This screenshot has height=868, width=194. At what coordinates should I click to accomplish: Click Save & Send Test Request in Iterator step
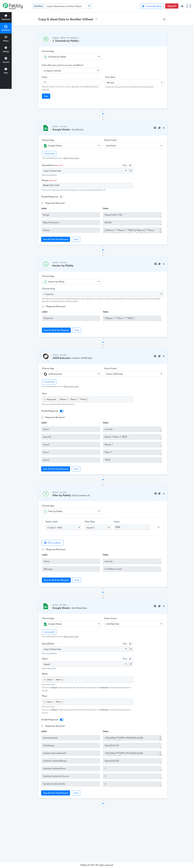[x=56, y=330]
